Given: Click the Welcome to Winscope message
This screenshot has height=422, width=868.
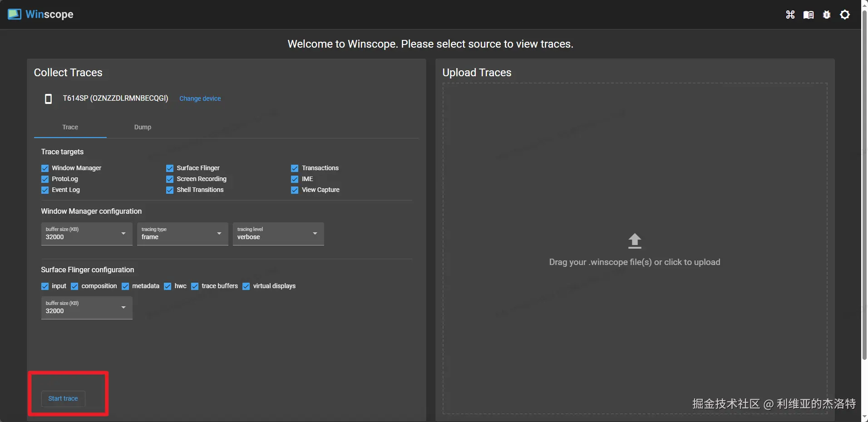Looking at the screenshot, I should point(430,44).
